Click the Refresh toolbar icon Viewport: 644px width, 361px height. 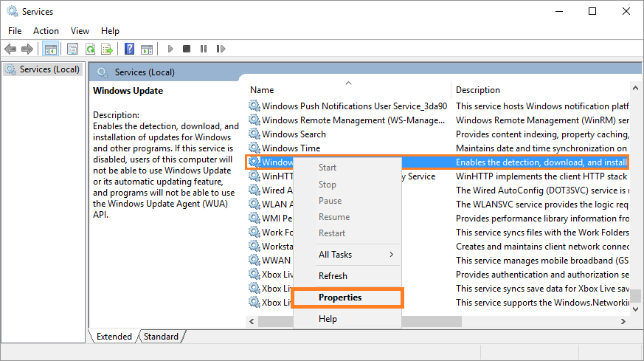tap(90, 49)
